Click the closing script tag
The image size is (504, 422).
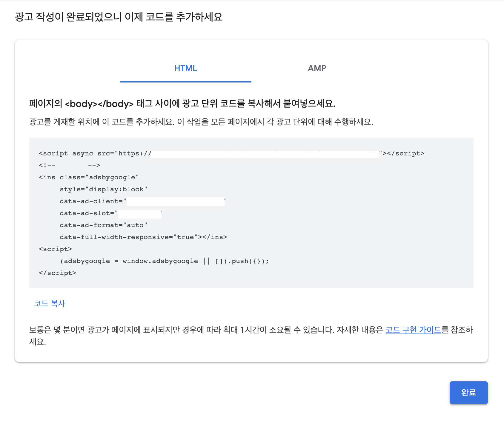(57, 273)
